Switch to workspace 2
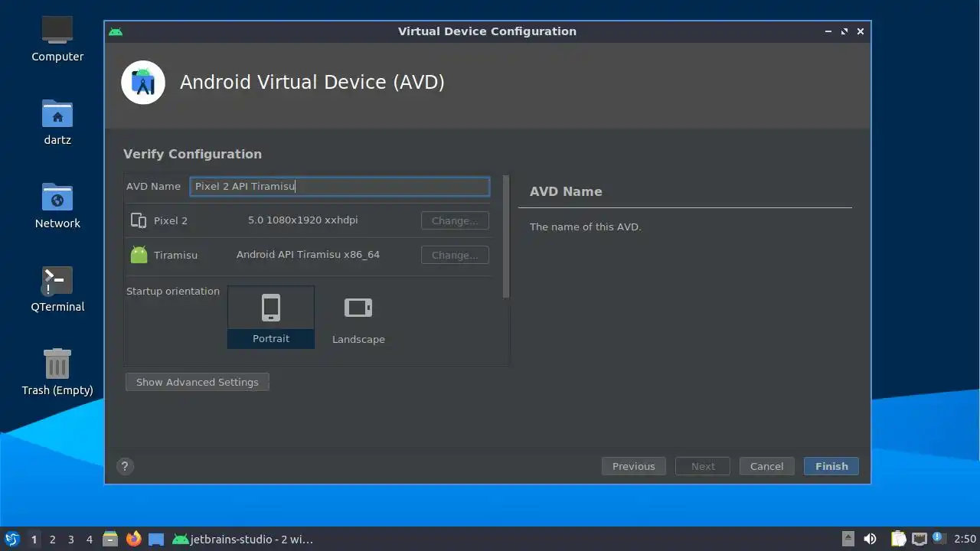 click(53, 540)
